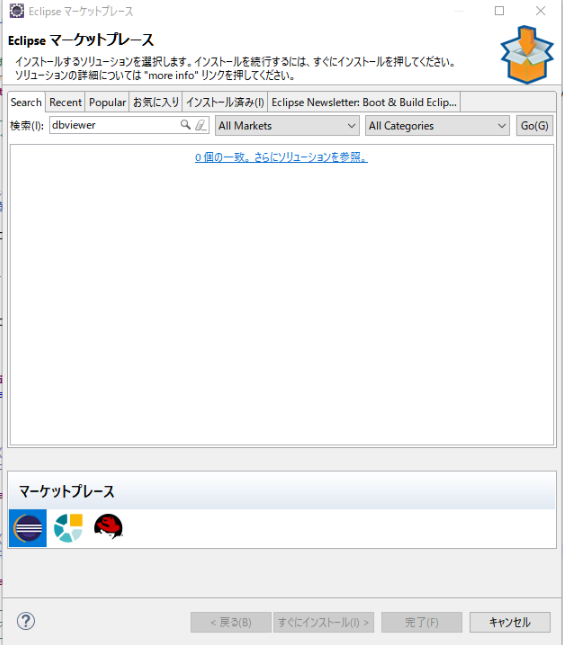Open the All Markets dropdown
The image size is (563, 645).
pos(287,125)
